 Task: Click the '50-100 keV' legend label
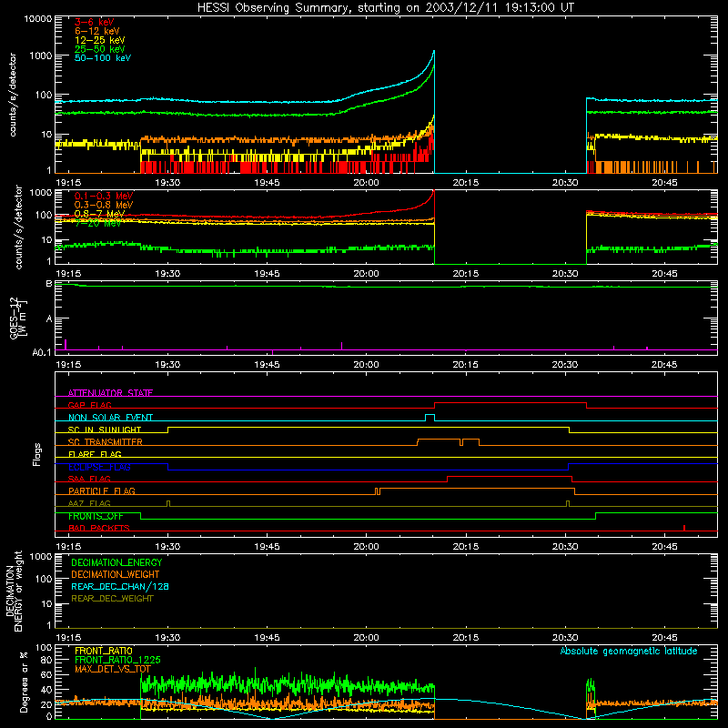click(x=103, y=58)
